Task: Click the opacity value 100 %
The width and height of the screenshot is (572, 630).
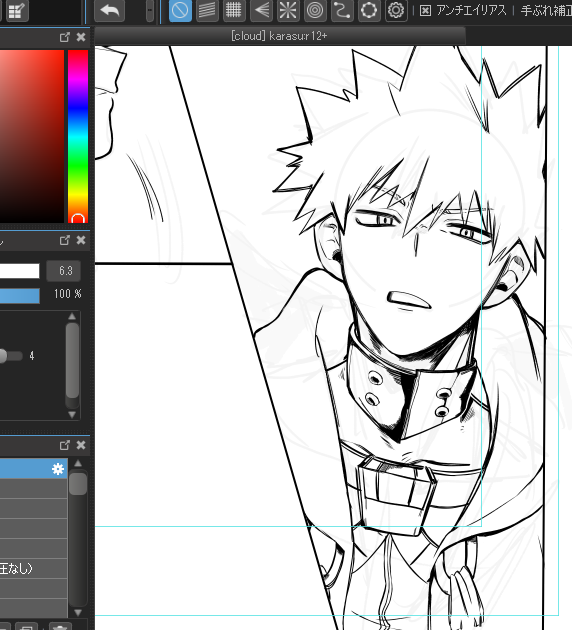Action: point(67,294)
